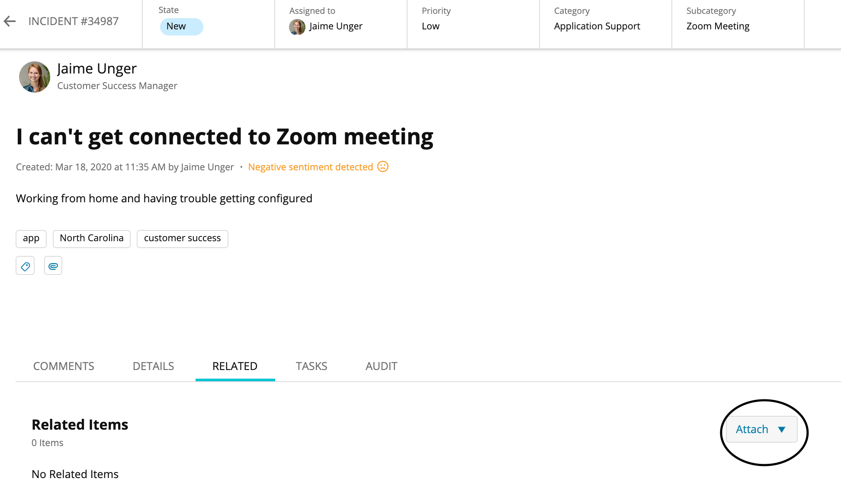Change the Category Application Support
The image size is (841, 504).
[x=597, y=26]
